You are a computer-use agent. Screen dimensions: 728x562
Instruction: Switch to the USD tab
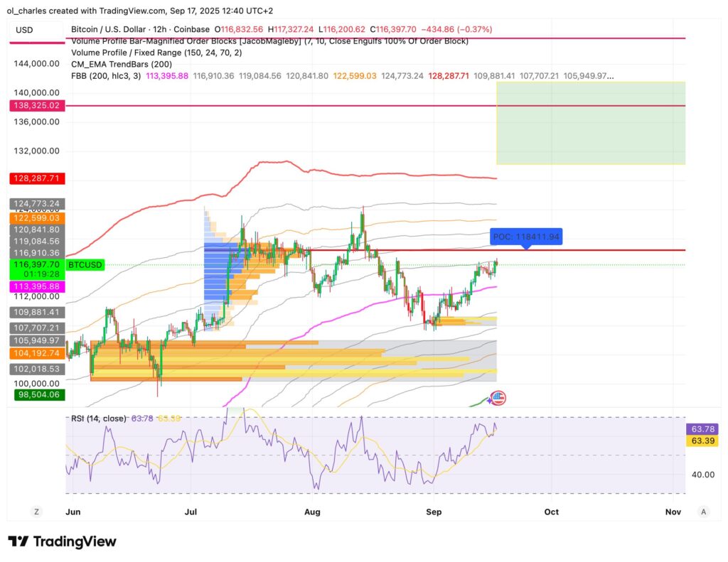[23, 28]
